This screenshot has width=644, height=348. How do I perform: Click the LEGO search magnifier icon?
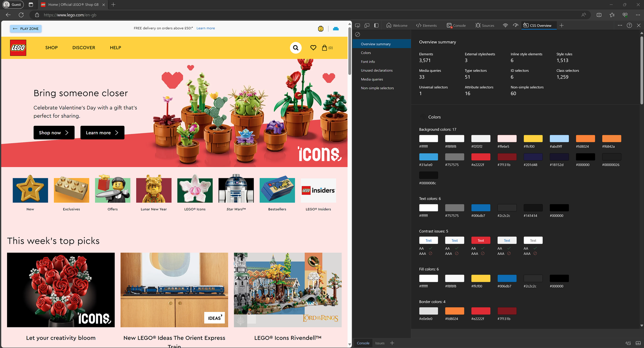pyautogui.click(x=296, y=48)
